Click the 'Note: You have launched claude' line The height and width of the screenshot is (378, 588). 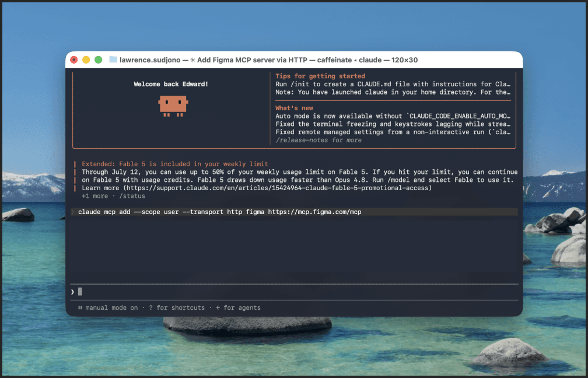393,92
